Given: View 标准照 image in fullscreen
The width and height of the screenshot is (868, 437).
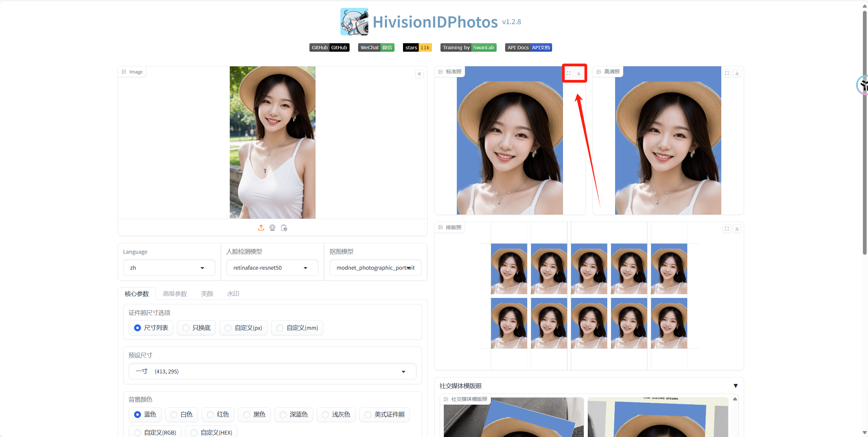Looking at the screenshot, I should coord(568,73).
